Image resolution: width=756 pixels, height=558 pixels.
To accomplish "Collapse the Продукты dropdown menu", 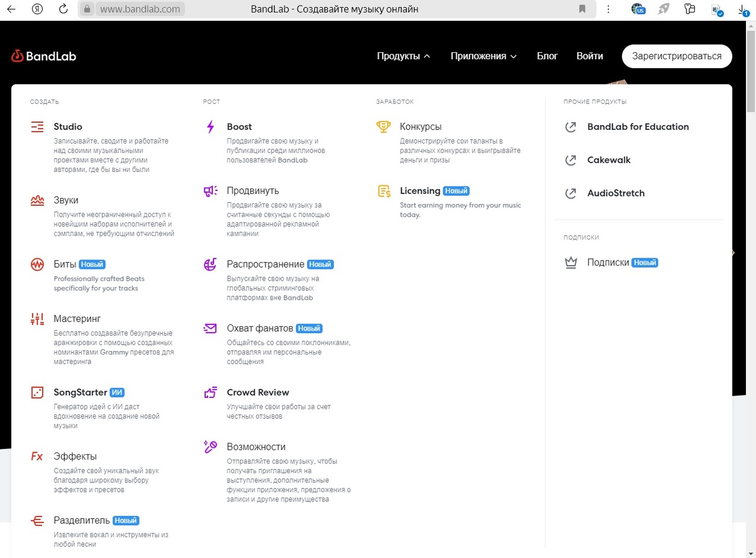I will [x=404, y=56].
